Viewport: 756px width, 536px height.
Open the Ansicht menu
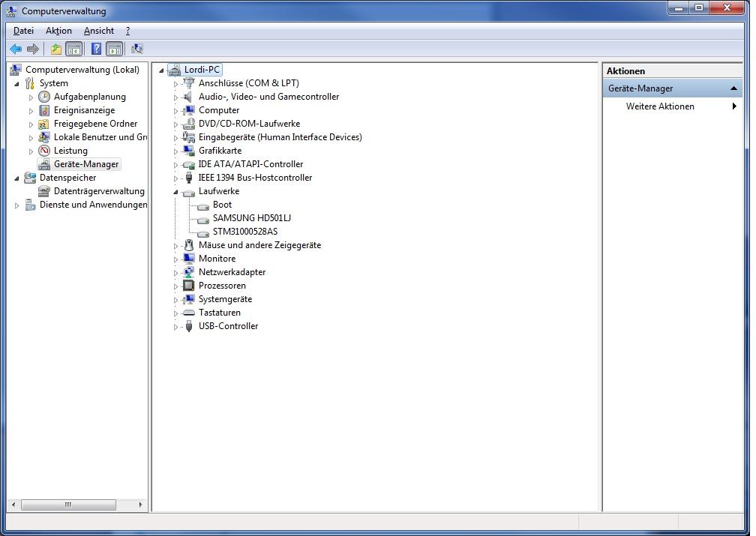[x=99, y=31]
